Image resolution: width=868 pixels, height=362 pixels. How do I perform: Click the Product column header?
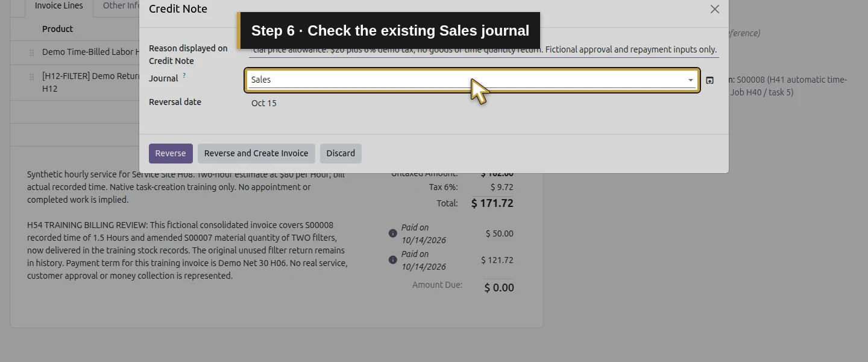coord(58,29)
